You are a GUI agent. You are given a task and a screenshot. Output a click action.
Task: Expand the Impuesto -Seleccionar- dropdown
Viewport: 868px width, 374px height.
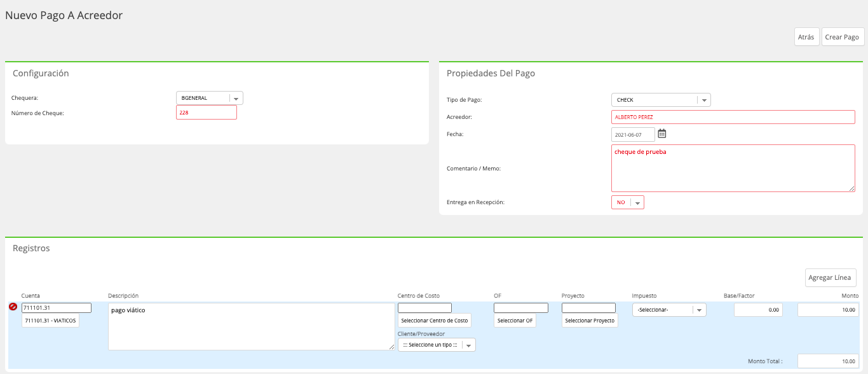pyautogui.click(x=669, y=310)
